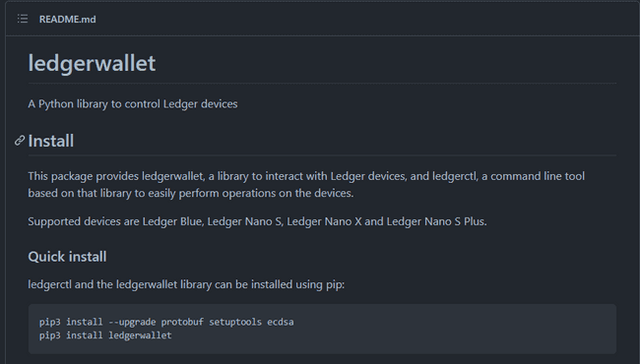Click the Quick install subheading

67,257
